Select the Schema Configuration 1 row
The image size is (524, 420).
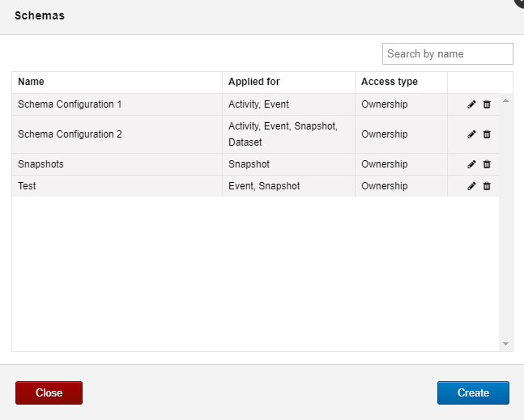point(255,104)
